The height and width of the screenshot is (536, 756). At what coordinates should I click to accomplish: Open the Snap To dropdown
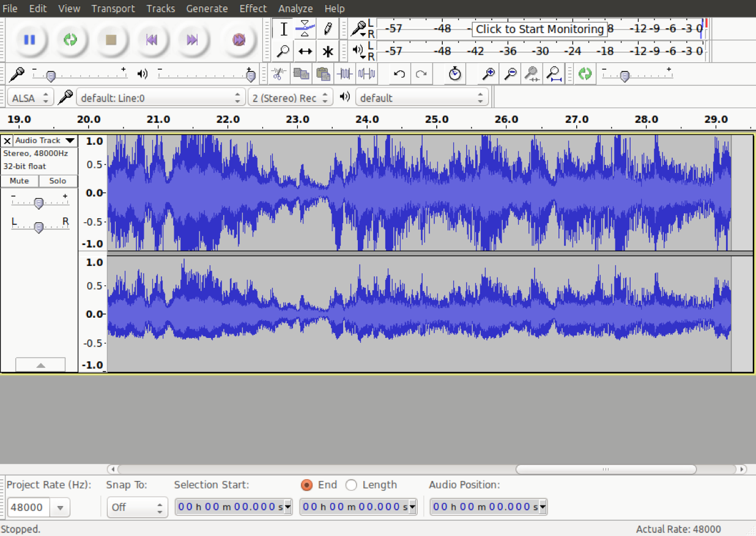137,507
